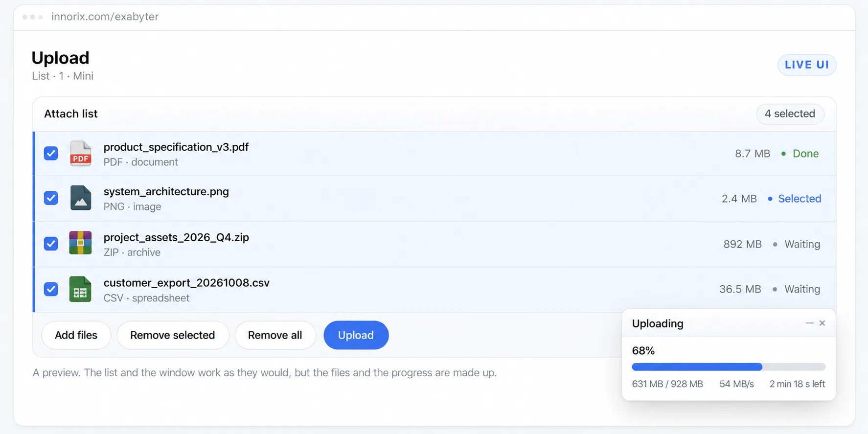868x434 pixels.
Task: Click the ZIP · archive type label
Action: click(132, 252)
